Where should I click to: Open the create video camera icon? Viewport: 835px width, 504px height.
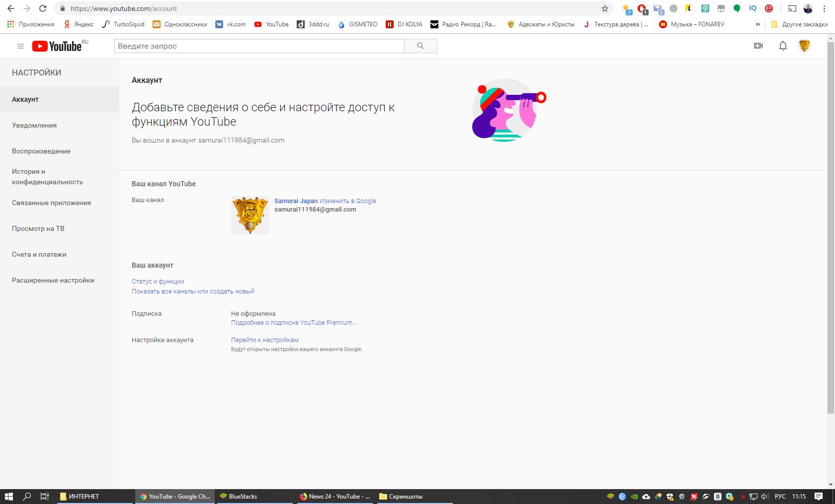[x=758, y=46]
